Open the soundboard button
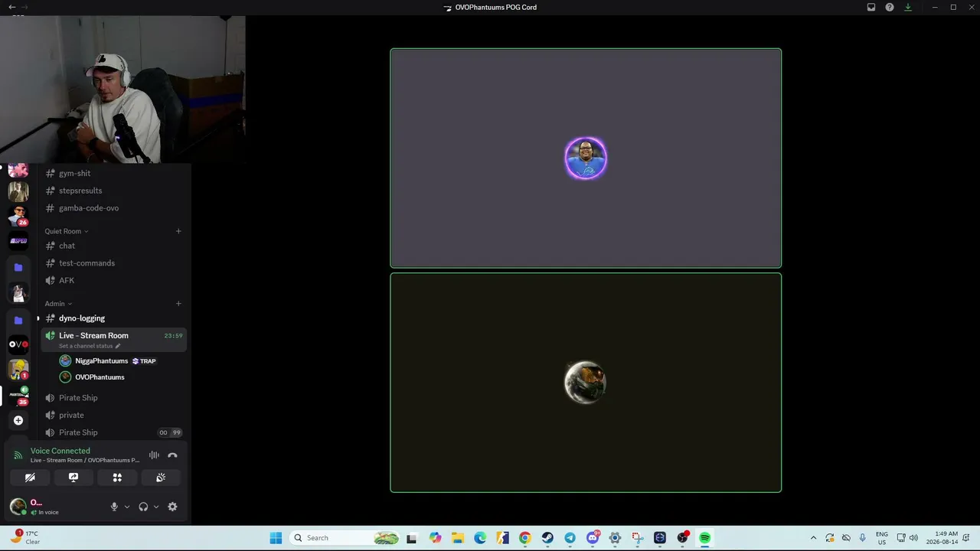 click(161, 478)
